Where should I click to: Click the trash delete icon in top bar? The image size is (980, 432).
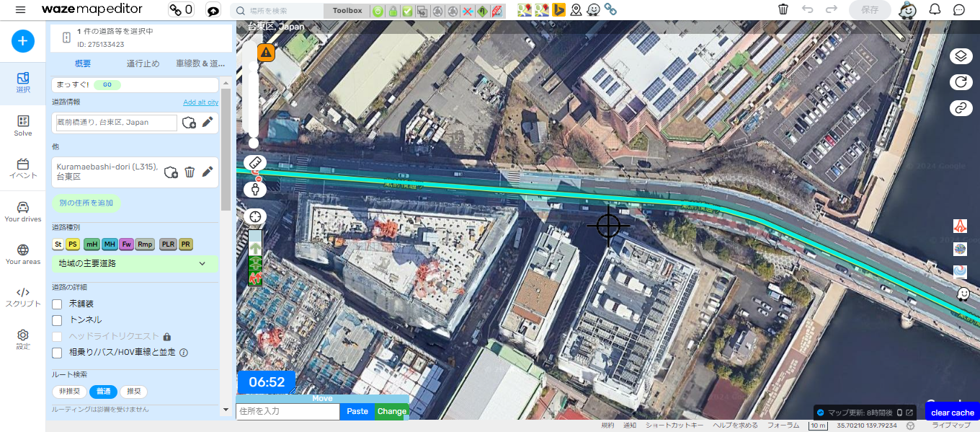click(x=783, y=9)
